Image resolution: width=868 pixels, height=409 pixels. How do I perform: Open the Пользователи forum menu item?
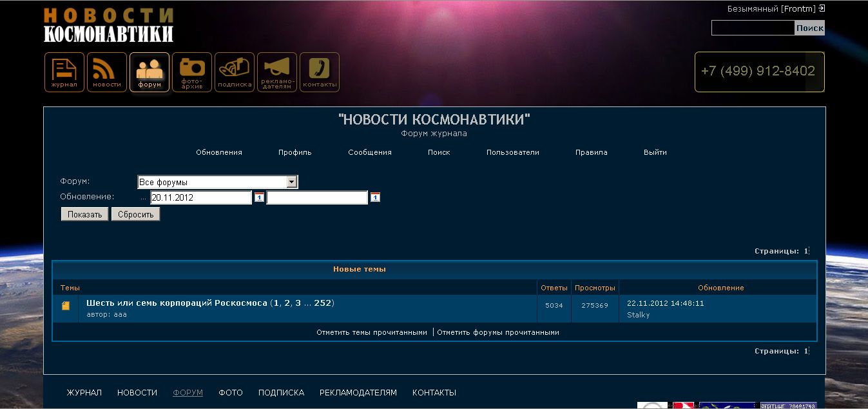pyautogui.click(x=513, y=152)
